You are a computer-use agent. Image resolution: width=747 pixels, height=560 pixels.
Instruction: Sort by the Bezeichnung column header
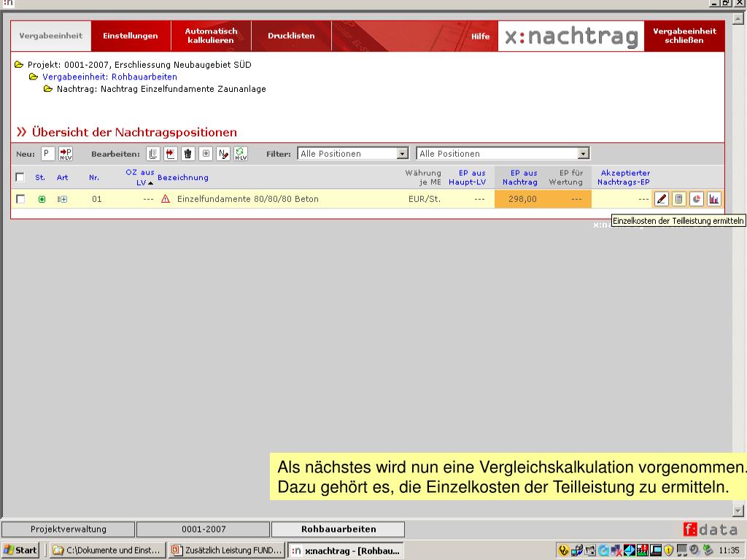click(x=183, y=177)
